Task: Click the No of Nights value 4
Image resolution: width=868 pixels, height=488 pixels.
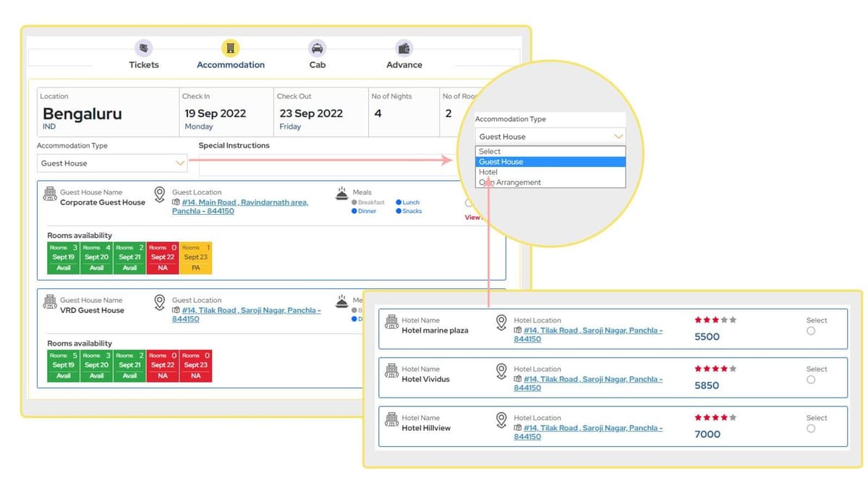Action: [x=378, y=114]
